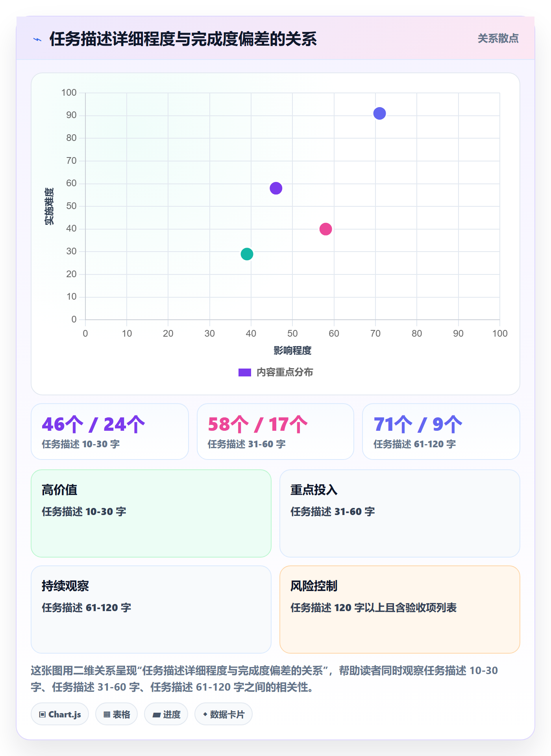Screen dimensions: 551x756
Task: Select the 46个 / 24个 stat card
Action: (110, 432)
